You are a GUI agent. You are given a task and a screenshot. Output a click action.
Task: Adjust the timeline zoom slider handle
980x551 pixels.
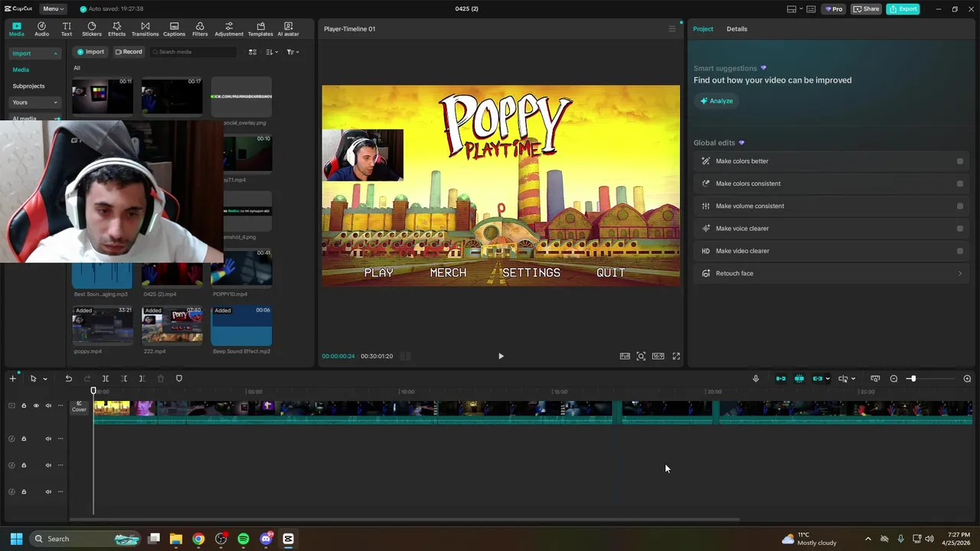(912, 379)
